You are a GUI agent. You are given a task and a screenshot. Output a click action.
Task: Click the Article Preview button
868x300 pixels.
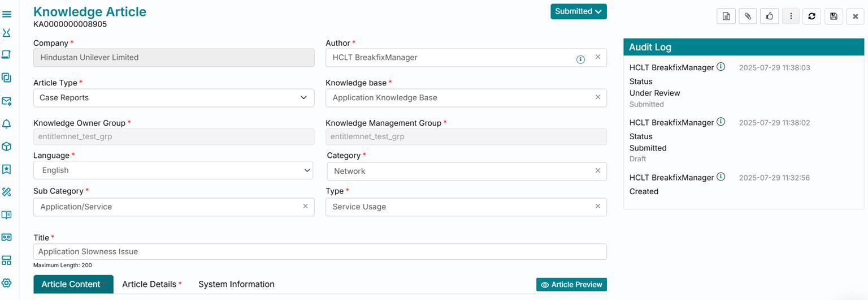pos(571,285)
